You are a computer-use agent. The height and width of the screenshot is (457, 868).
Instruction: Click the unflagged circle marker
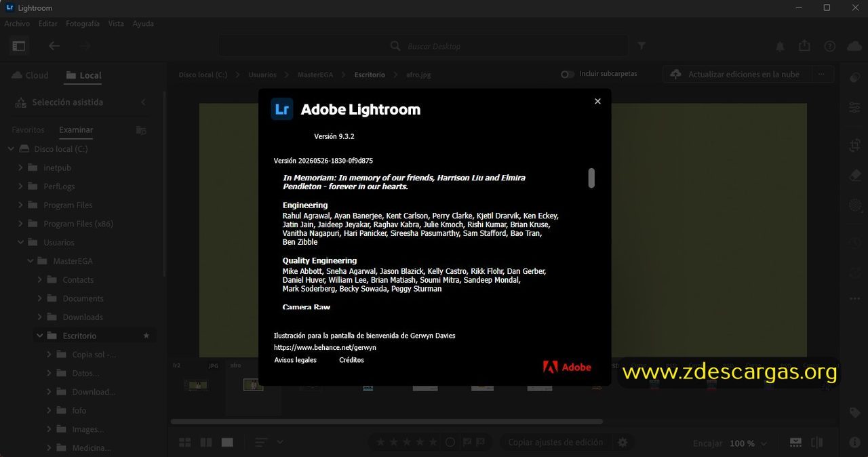point(450,442)
